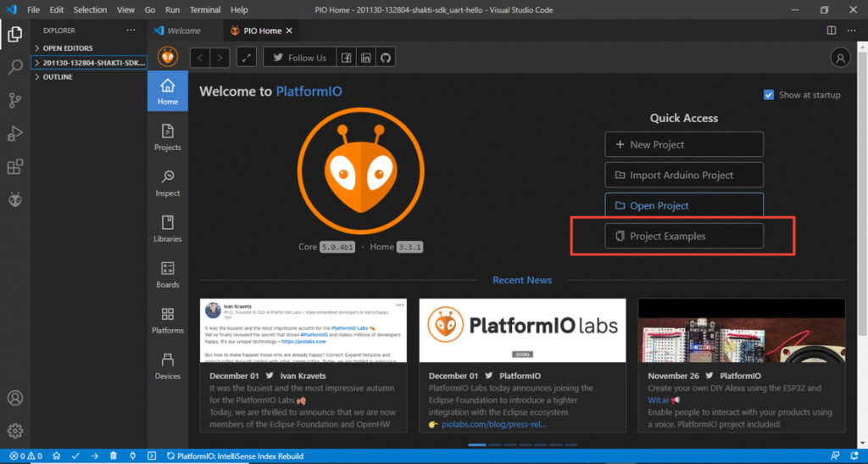Image resolution: width=868 pixels, height=464 pixels.
Task: Open Boards in PIO sidebar
Action: (x=168, y=275)
